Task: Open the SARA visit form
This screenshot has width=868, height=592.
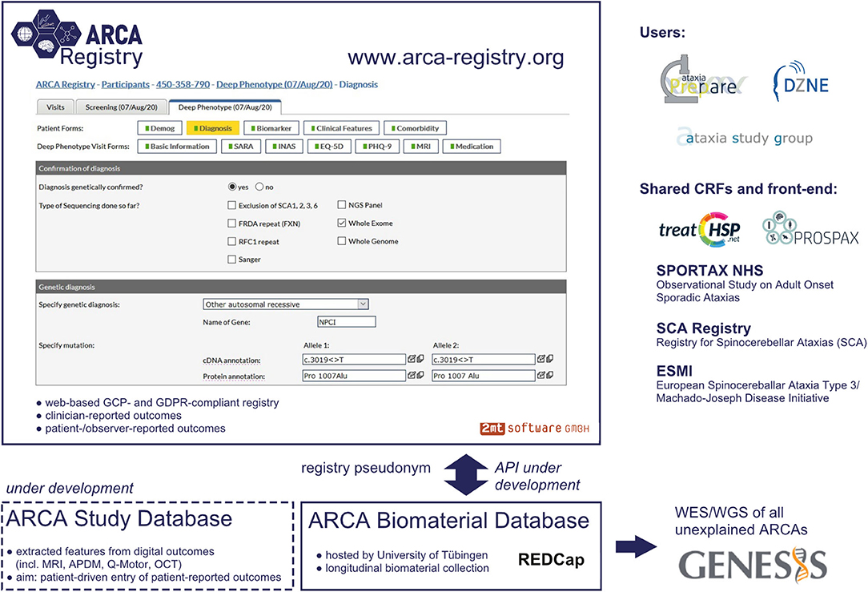Action: (x=241, y=147)
